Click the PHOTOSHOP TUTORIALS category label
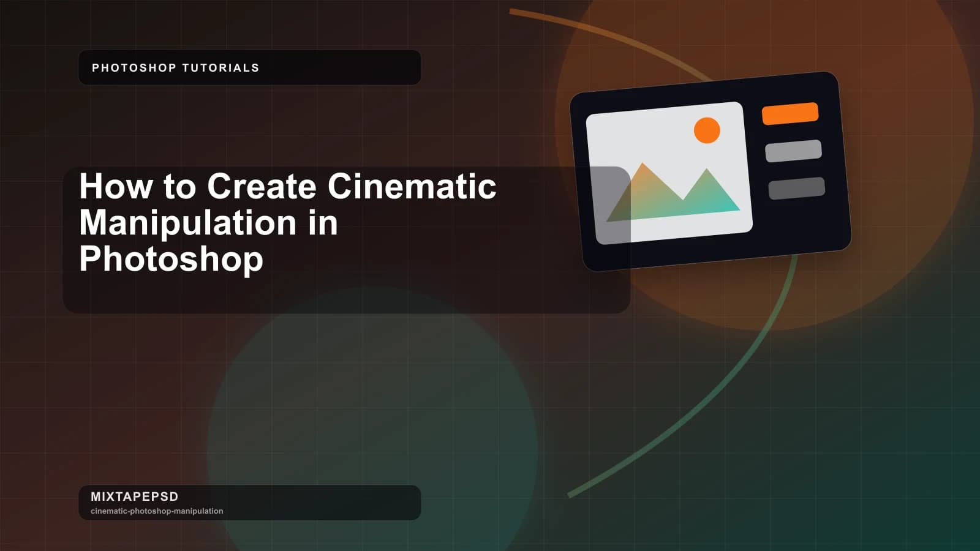The height and width of the screenshot is (551, 980). (x=176, y=68)
